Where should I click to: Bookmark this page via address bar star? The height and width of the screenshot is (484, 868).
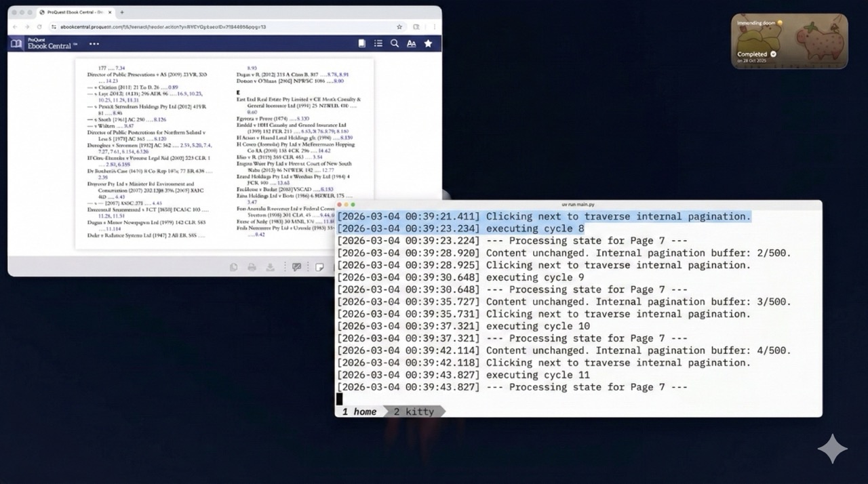[399, 27]
